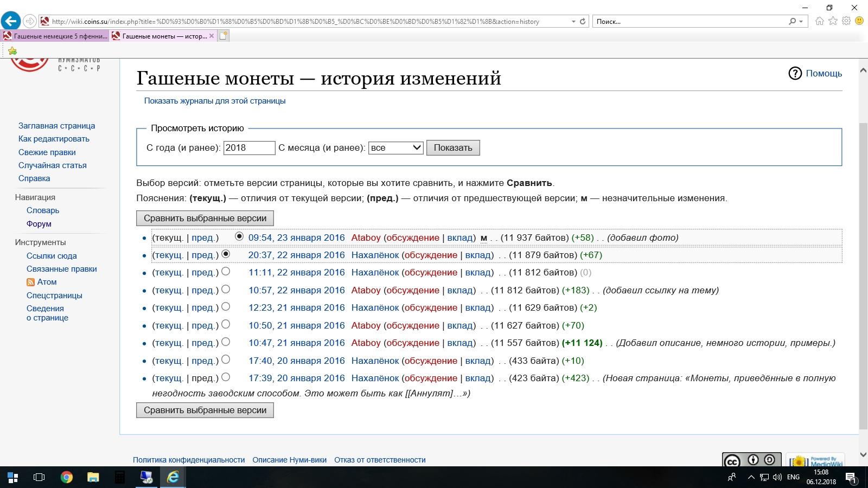
Task: Select radio button for 17:39, 20 января revision
Action: 226,377
